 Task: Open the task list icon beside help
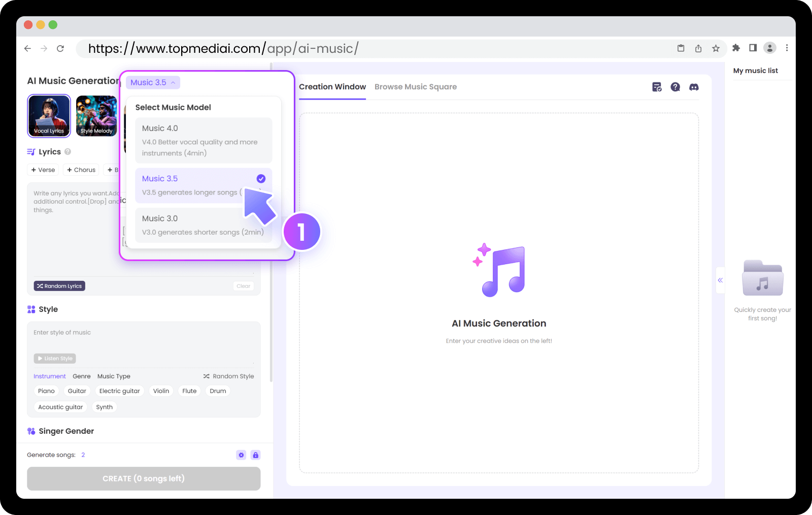657,87
